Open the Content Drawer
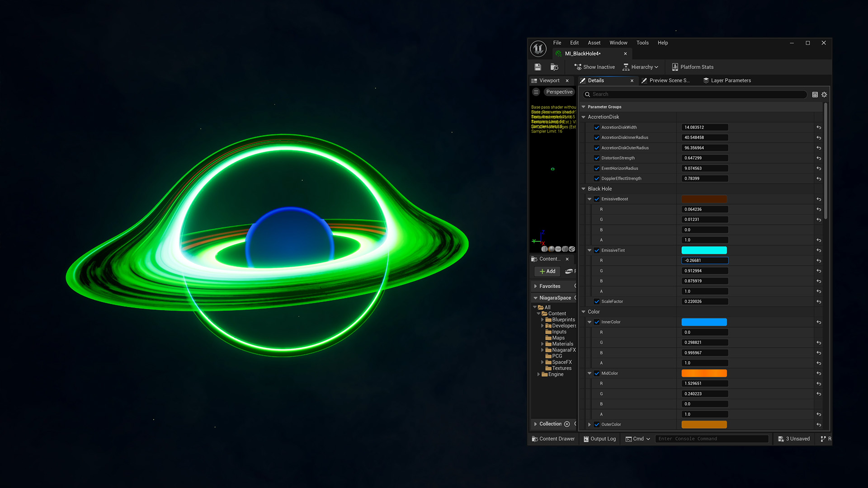The width and height of the screenshot is (868, 488). (553, 439)
